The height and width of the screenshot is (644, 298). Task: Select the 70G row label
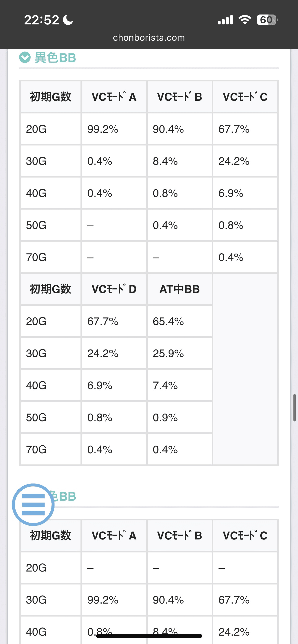(x=36, y=257)
